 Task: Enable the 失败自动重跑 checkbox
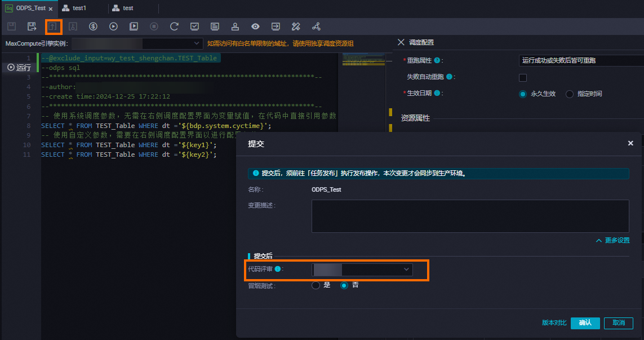coord(523,78)
